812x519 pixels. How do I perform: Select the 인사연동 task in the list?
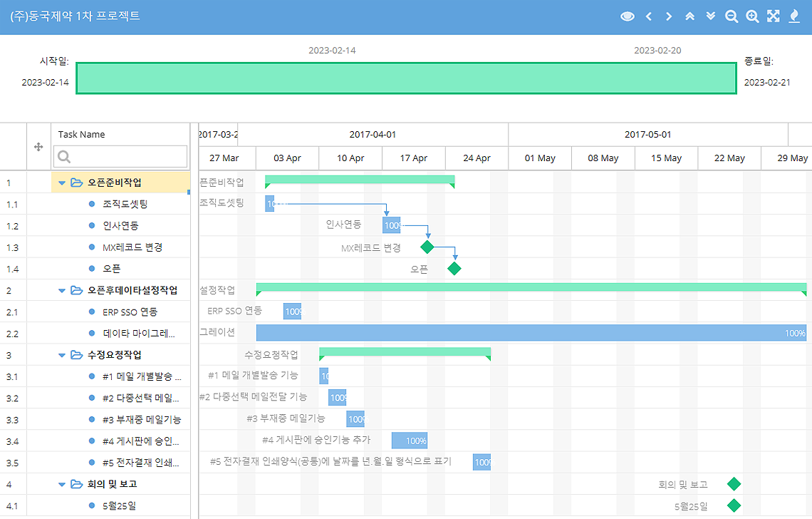pos(120,226)
